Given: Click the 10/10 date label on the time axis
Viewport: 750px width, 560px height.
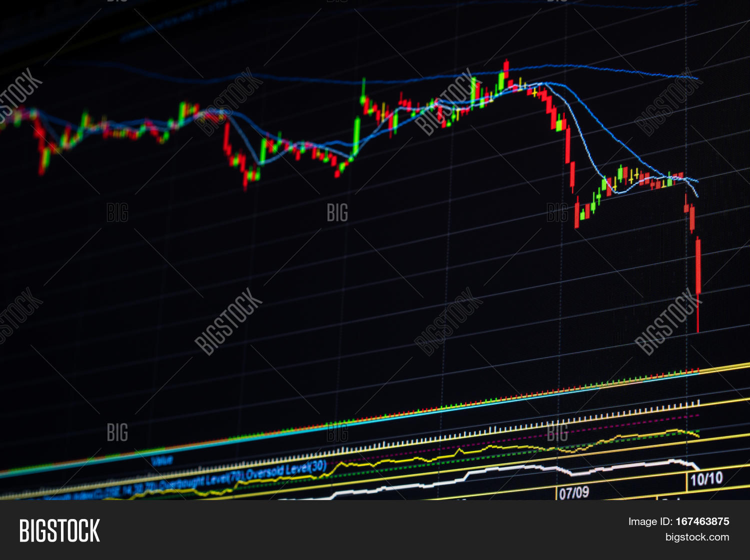Looking at the screenshot, I should point(706,479).
